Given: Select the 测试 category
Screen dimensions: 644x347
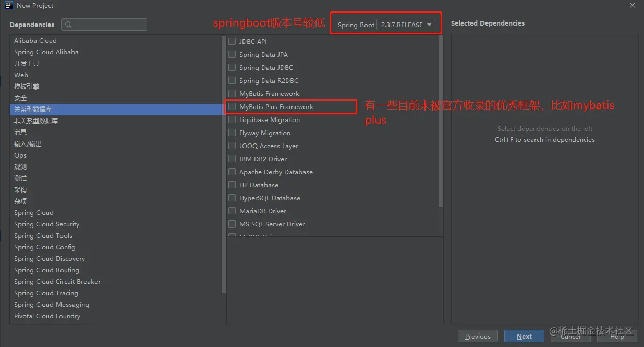Looking at the screenshot, I should (116, 178).
